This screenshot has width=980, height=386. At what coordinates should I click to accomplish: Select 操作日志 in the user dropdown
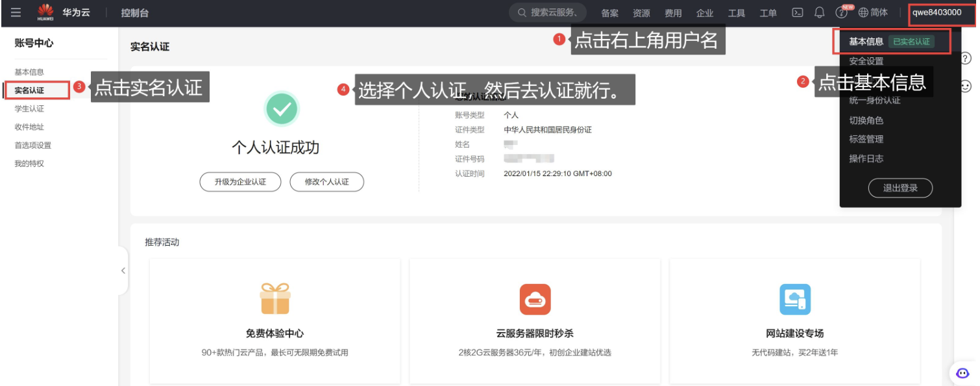(866, 159)
